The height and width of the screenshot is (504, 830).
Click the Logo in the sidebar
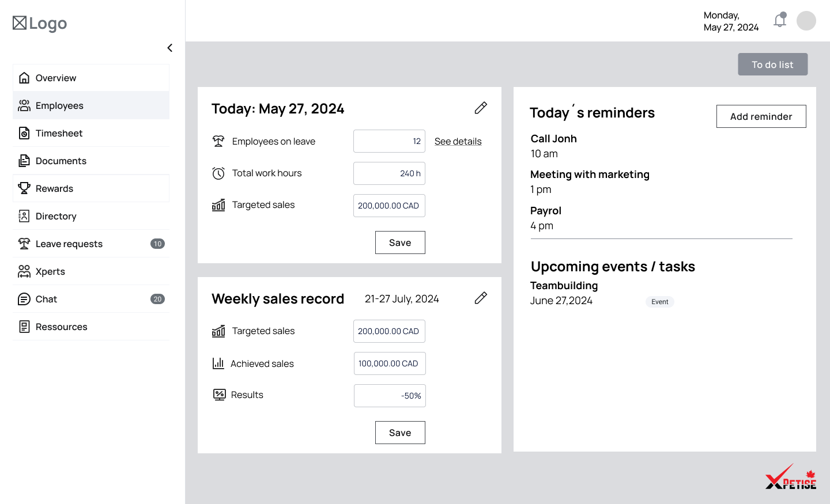[40, 23]
